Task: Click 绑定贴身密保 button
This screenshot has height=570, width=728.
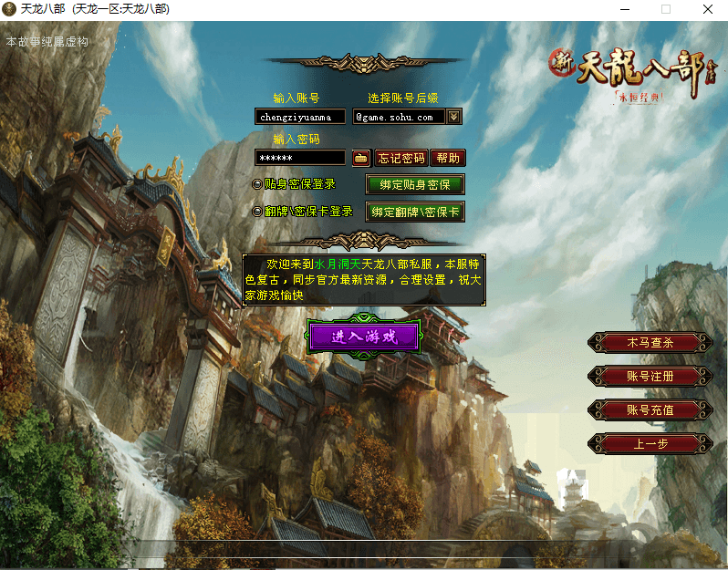Action: coord(414,184)
